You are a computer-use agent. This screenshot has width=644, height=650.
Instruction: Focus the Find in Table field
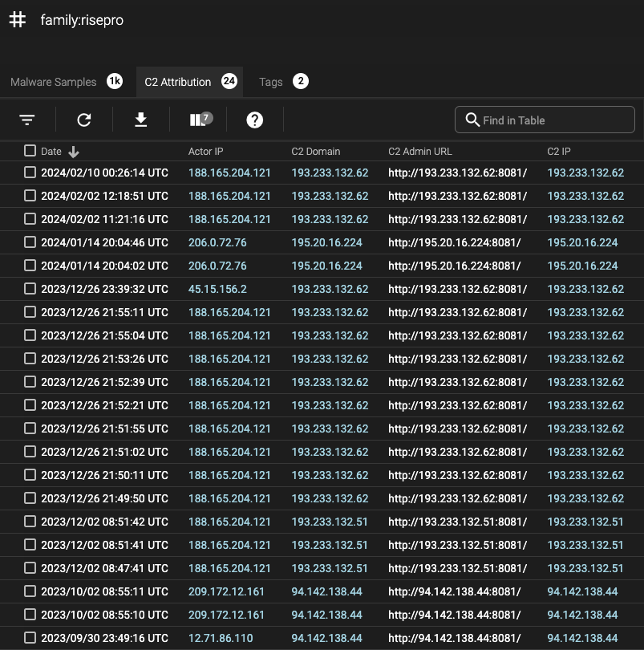click(x=545, y=120)
